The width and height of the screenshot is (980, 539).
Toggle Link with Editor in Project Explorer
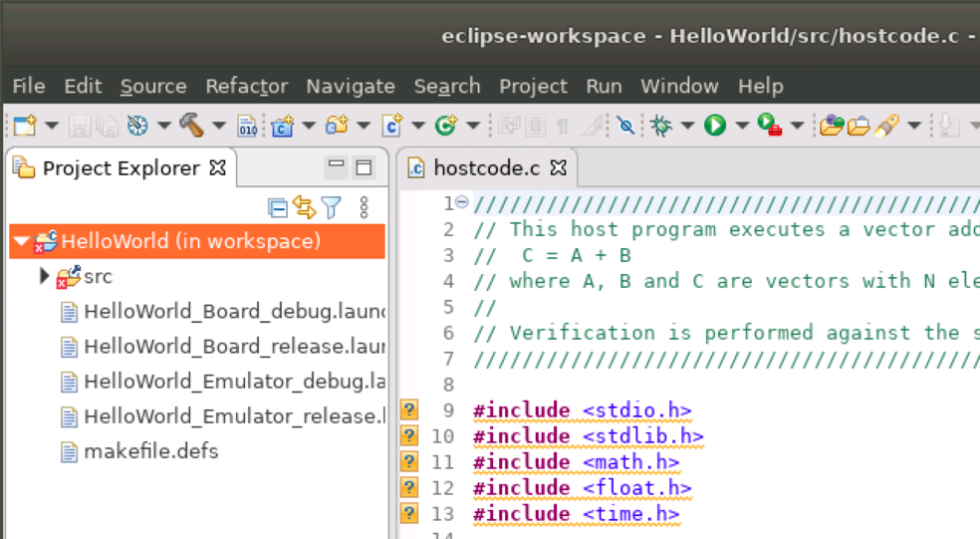[305, 207]
